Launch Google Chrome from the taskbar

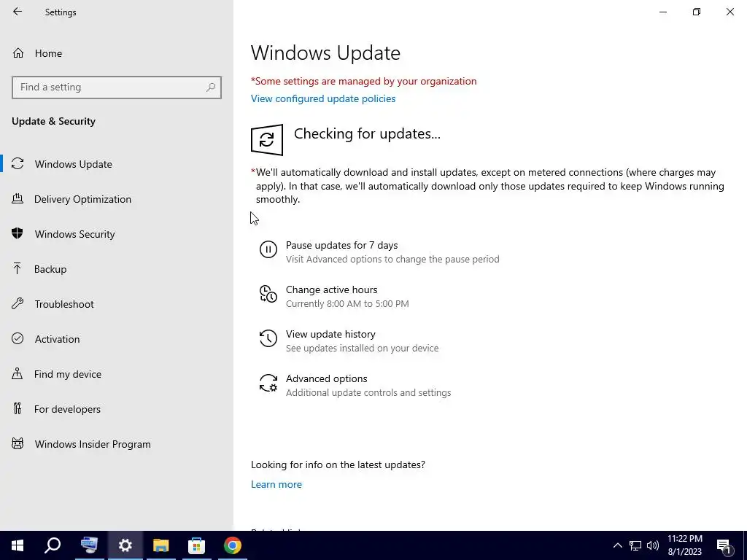coord(233,545)
